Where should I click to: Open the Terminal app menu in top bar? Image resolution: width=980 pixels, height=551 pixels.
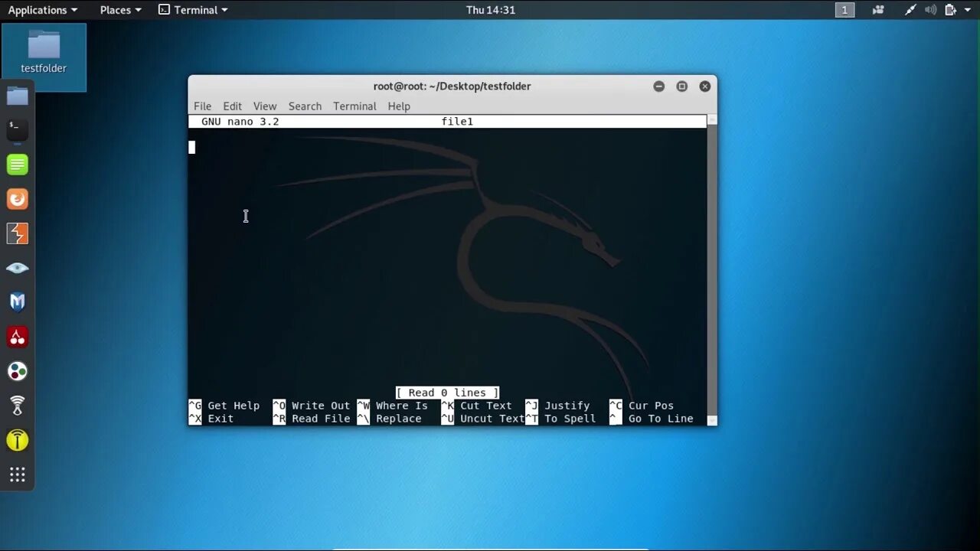click(x=193, y=10)
